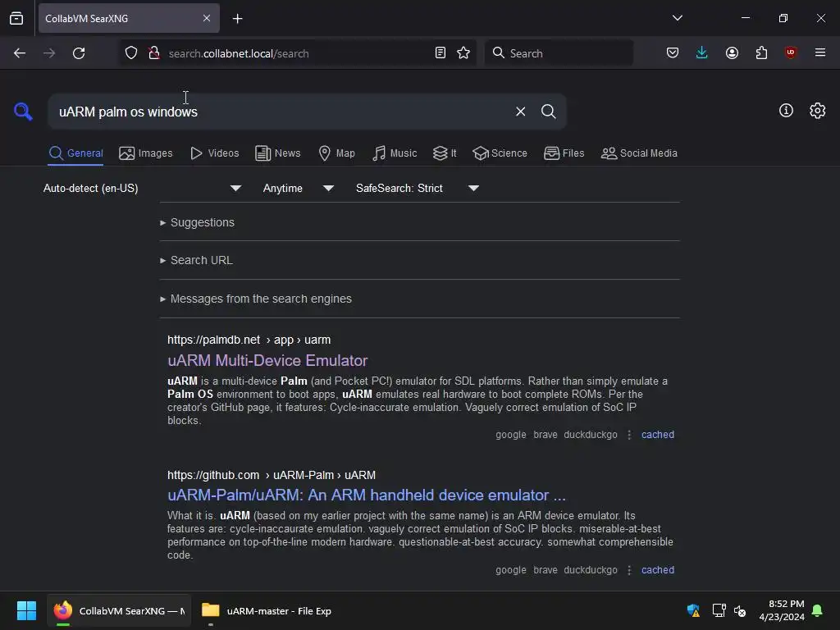Image resolution: width=840 pixels, height=630 pixels.
Task: Open the Anytime time range dropdown
Action: (x=299, y=188)
